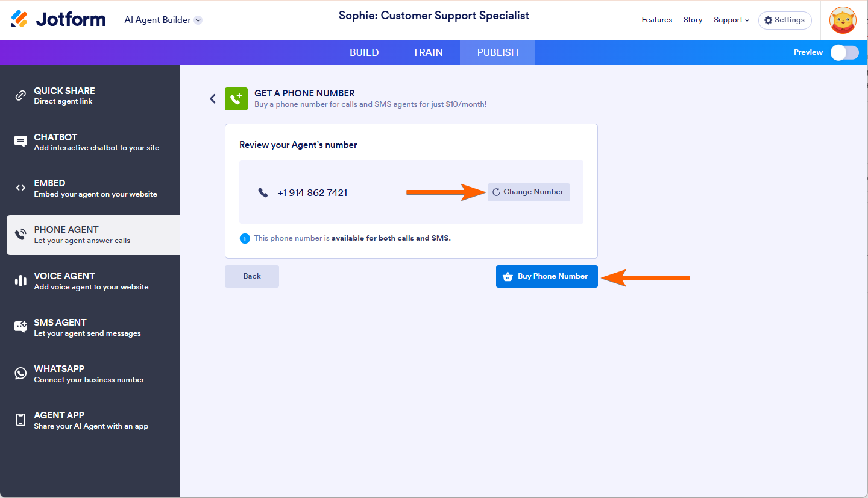Click the user avatar in the header
Image resolution: width=868 pixels, height=498 pixels.
coord(843,20)
